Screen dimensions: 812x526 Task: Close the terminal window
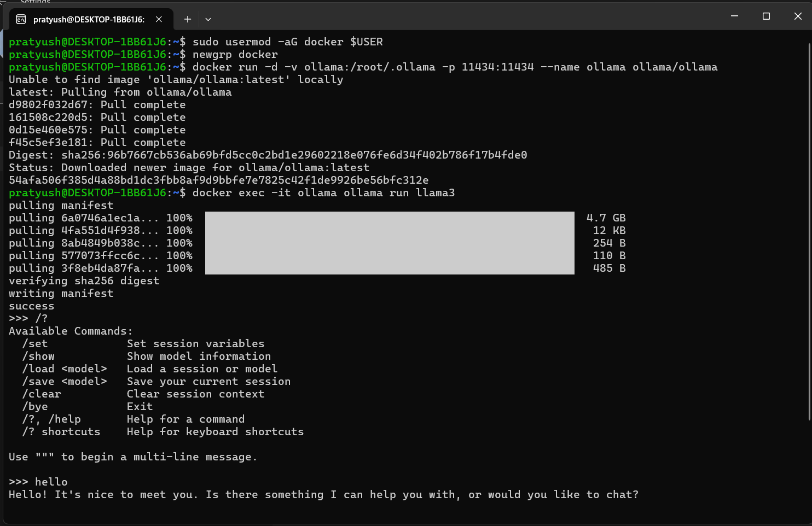(797, 16)
